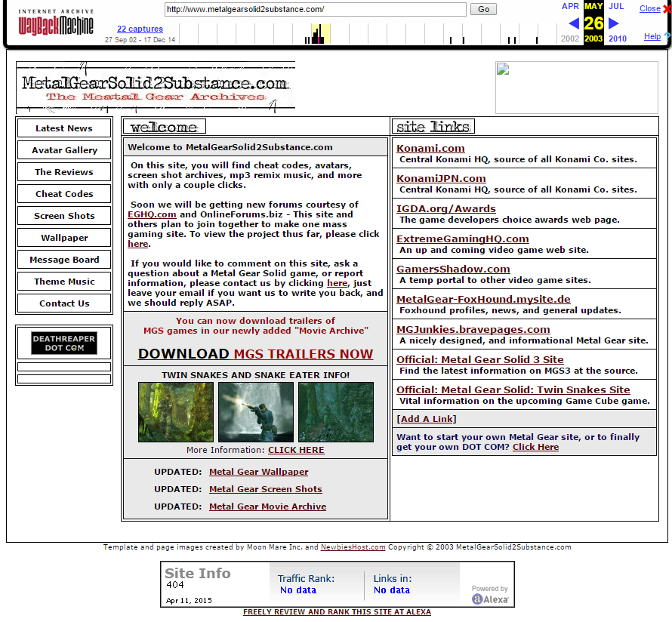Click the next capture blue right arrow
Screen dimensions: 672x622
614,23
